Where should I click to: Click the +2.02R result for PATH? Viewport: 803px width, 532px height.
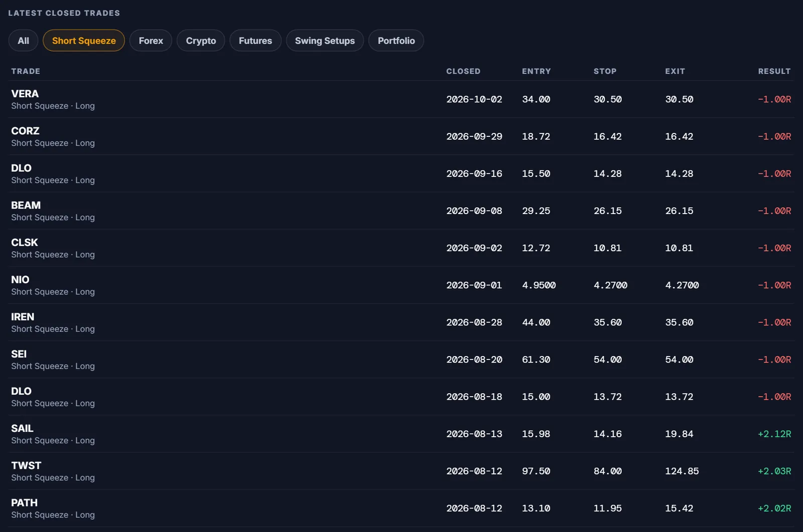click(x=774, y=508)
